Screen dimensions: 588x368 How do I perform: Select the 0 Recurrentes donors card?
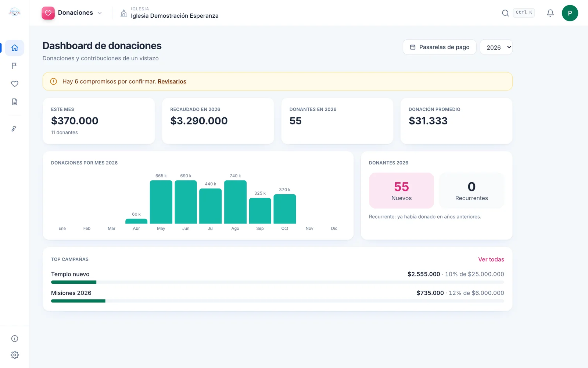pos(472,191)
